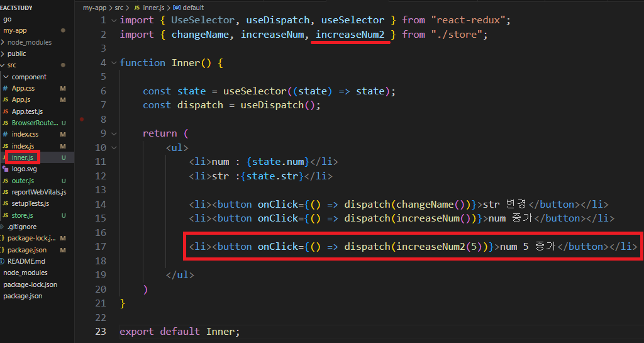Click the JS icon beside App.test.js
This screenshot has height=343, width=644.
5,111
